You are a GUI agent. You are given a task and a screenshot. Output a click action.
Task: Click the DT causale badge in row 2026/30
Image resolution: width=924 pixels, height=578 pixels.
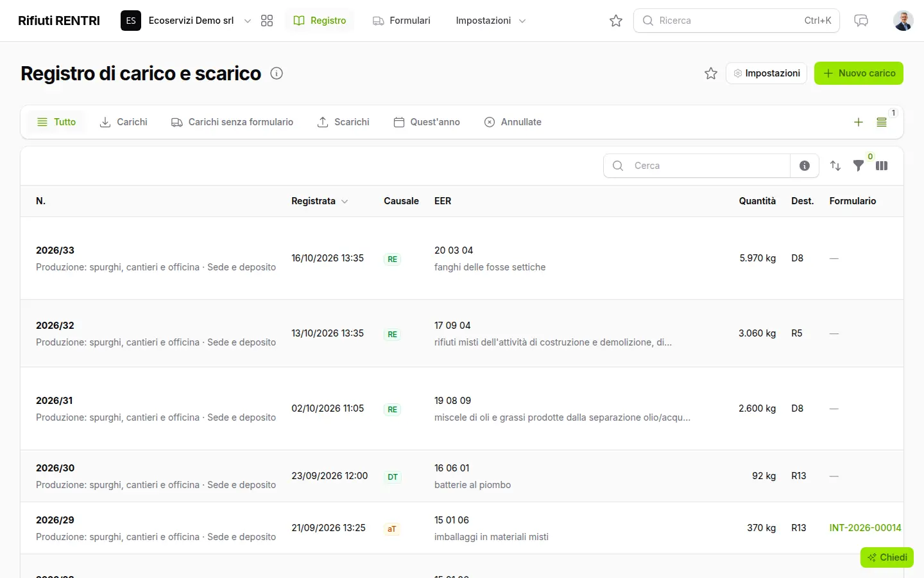(393, 477)
